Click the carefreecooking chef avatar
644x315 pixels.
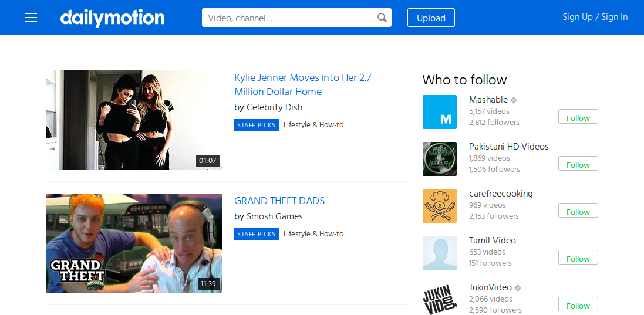(x=440, y=206)
